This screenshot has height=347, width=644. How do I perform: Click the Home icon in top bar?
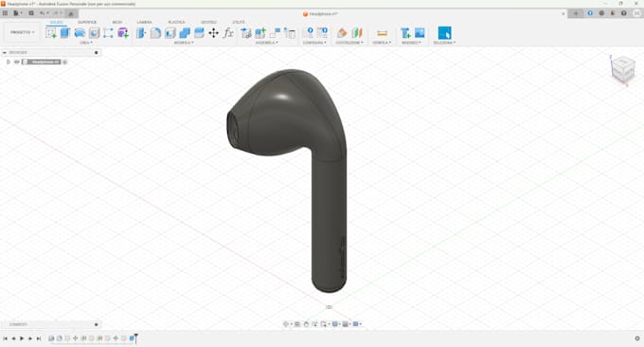(71, 13)
